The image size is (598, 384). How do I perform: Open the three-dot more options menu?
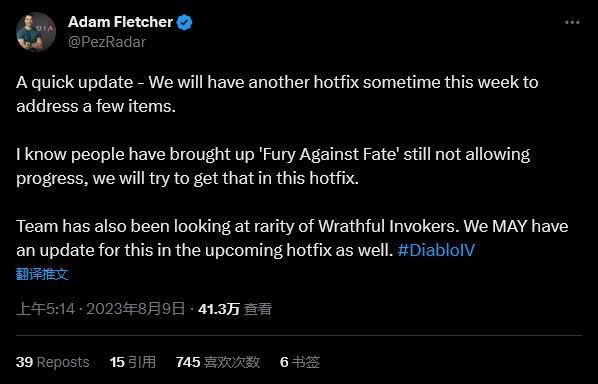tap(572, 22)
